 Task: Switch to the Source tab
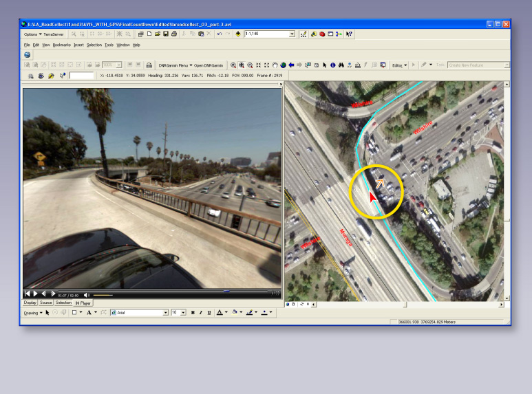[46, 303]
